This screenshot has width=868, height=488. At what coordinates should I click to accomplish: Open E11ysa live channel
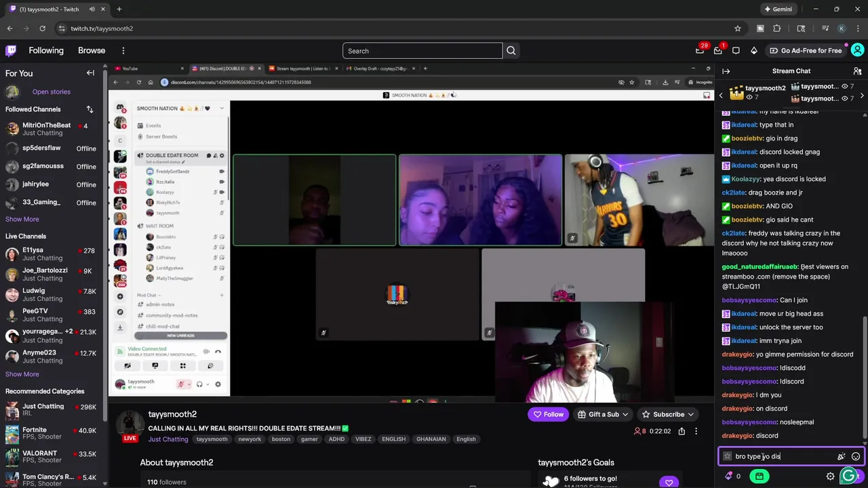click(53, 253)
